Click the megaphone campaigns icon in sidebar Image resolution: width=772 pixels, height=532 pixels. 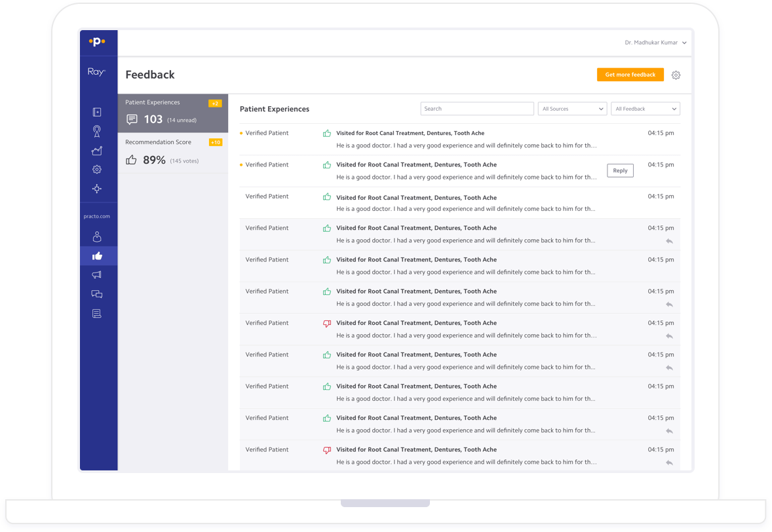pyautogui.click(x=97, y=275)
